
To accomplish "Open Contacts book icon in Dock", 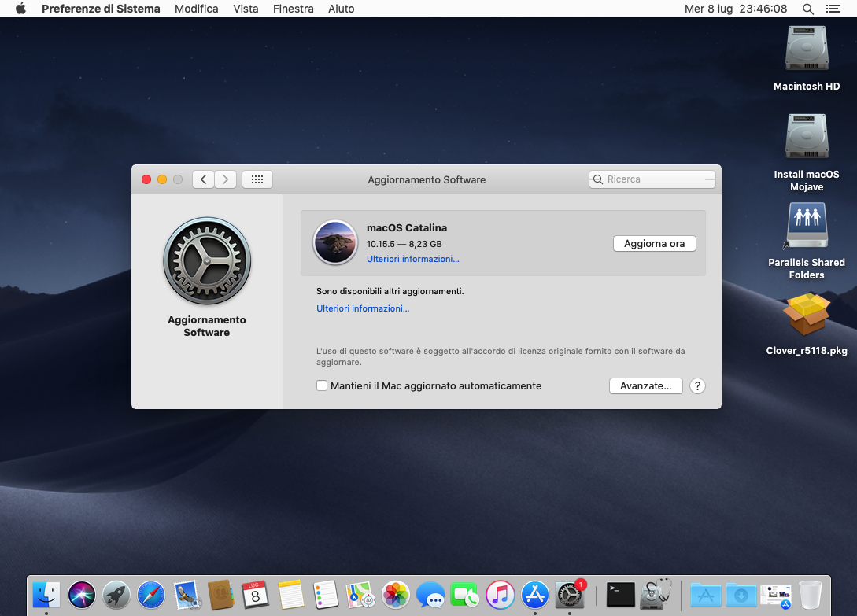I will 221,596.
